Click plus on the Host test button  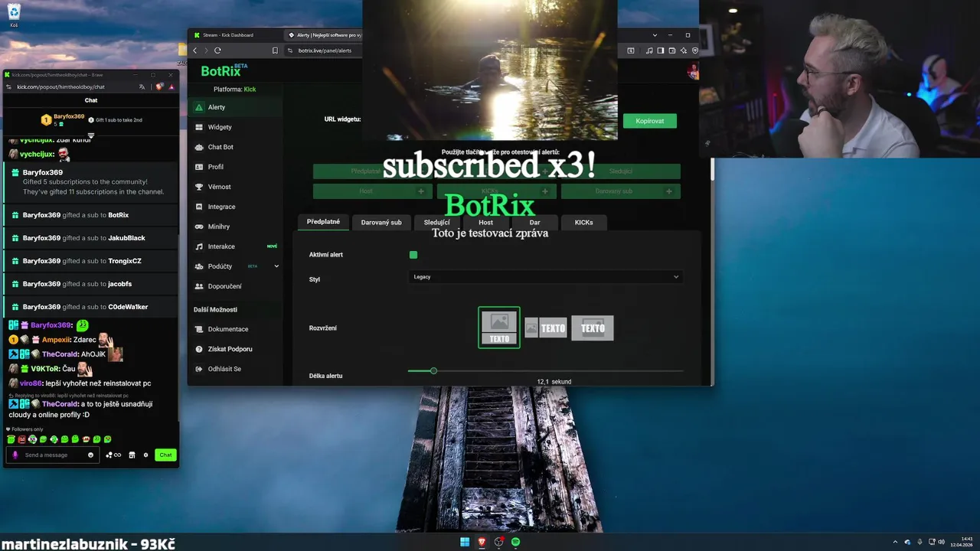pos(420,191)
